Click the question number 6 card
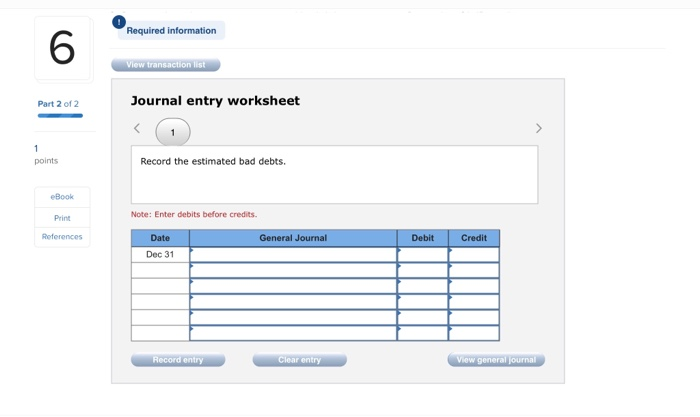The width and height of the screenshot is (700, 417). click(x=62, y=48)
